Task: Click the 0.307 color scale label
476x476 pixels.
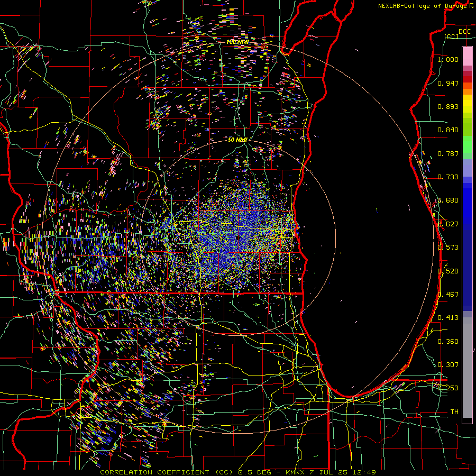Action: pos(448,365)
